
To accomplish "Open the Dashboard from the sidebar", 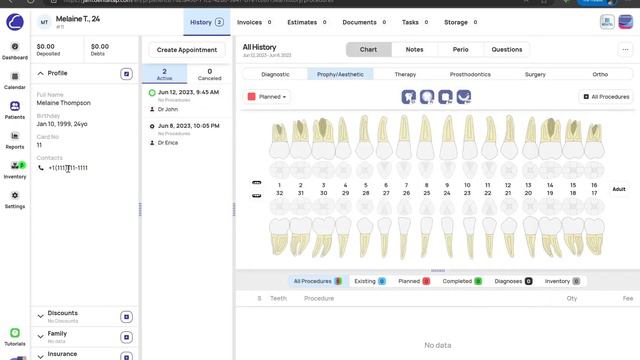I will pyautogui.click(x=15, y=51).
